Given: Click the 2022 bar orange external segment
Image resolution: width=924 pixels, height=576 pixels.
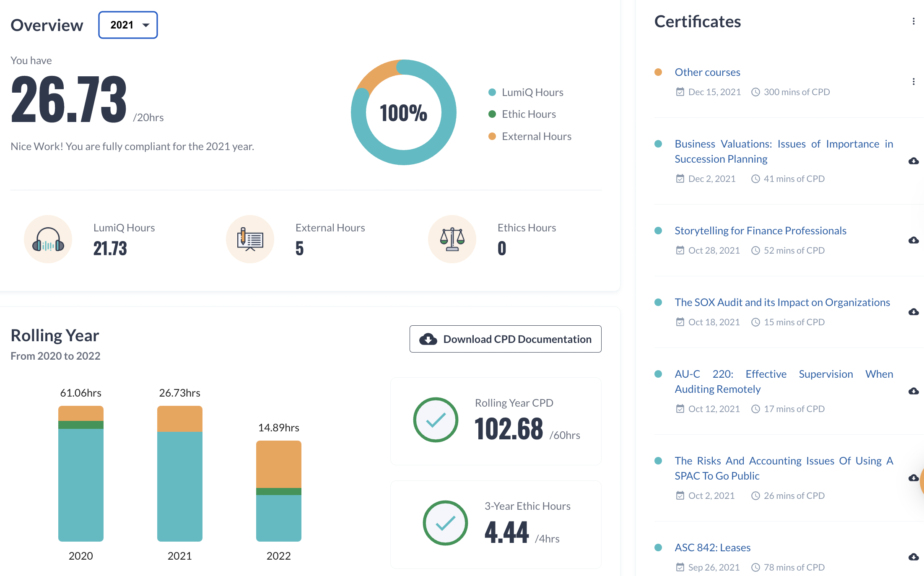Looking at the screenshot, I should tap(278, 464).
